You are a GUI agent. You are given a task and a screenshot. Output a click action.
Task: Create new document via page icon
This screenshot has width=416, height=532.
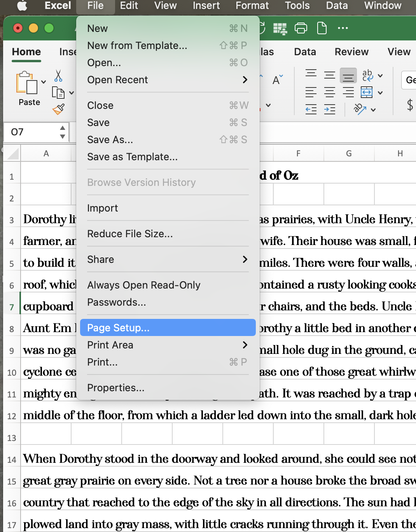(322, 28)
